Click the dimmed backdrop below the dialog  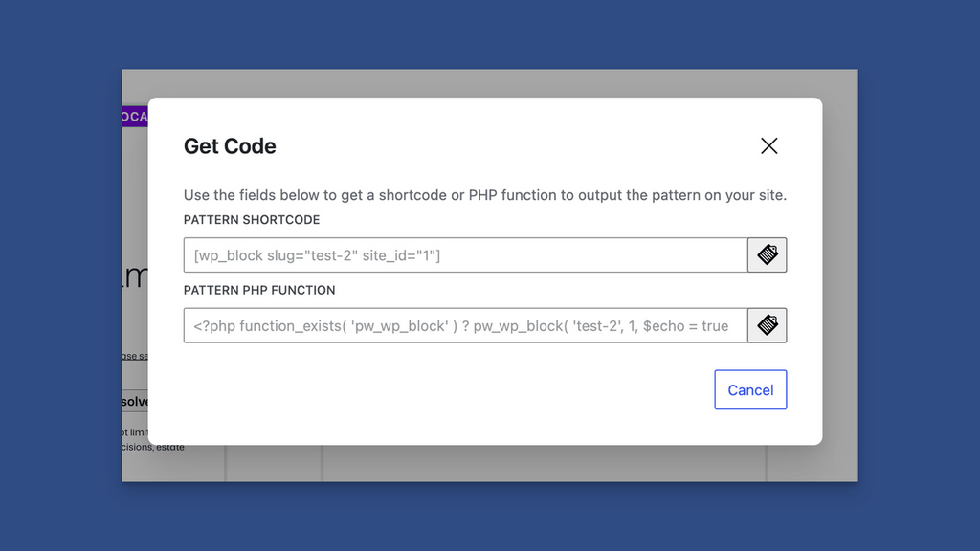pos(536,464)
